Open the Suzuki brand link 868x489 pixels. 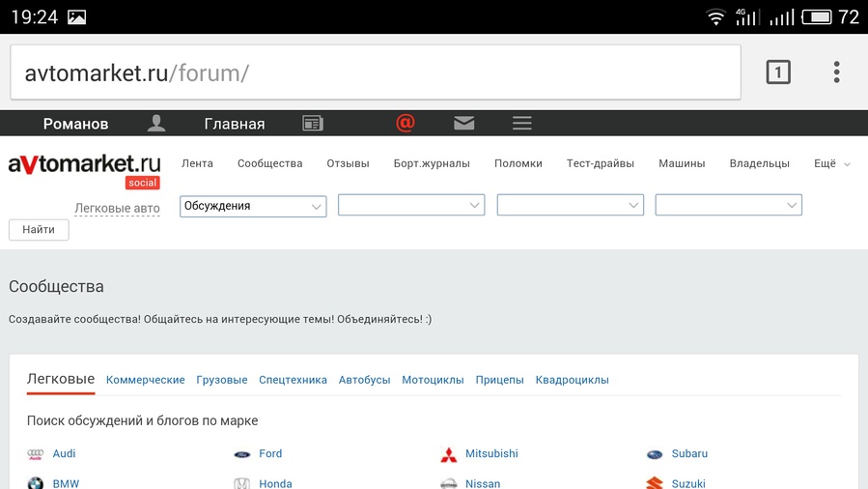click(x=688, y=483)
